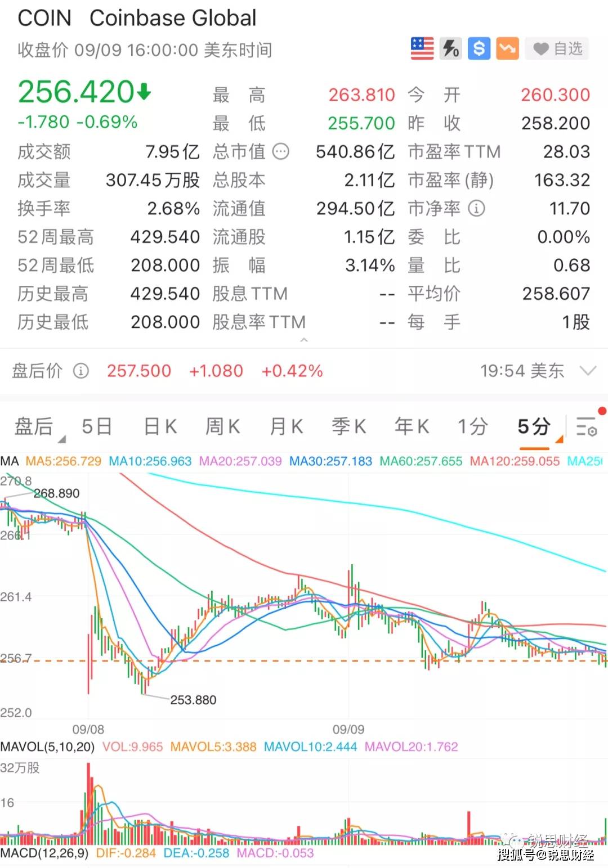Tap the 昨收 value 258.200

556,123
